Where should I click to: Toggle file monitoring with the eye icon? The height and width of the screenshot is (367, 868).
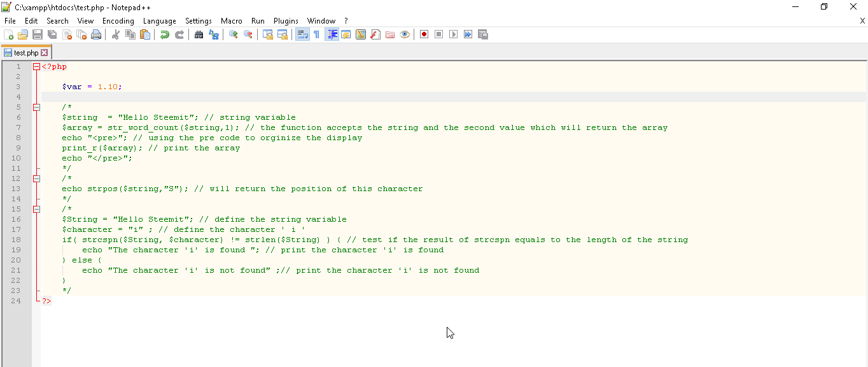[x=405, y=34]
